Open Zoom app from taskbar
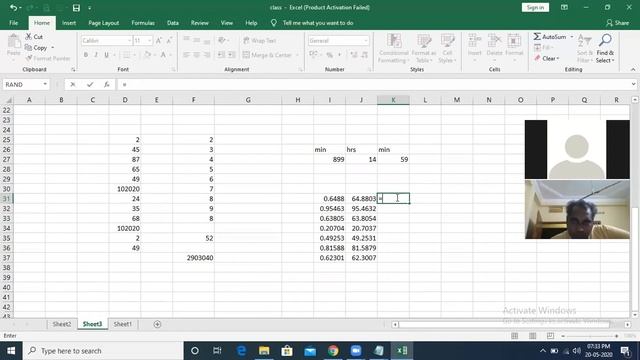 click(356, 351)
